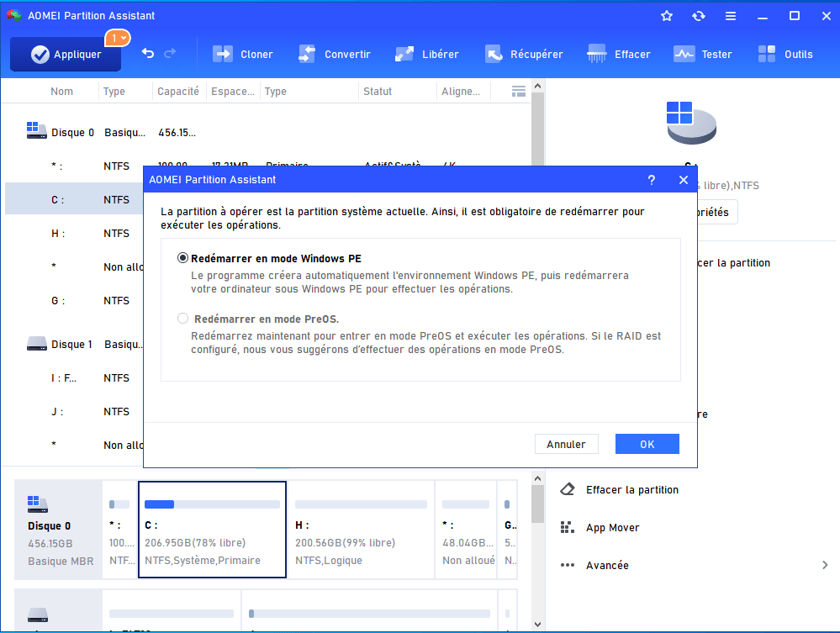This screenshot has height=633, width=840.
Task: Select the H: NTFS partition row
Action: pos(74,233)
